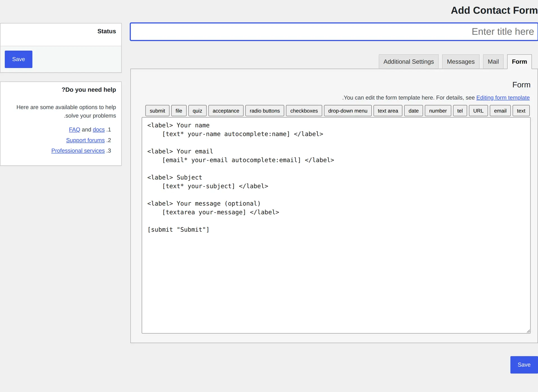This screenshot has height=392, width=538.
Task: Click the textarea resize handle
Action: pyautogui.click(x=528, y=331)
